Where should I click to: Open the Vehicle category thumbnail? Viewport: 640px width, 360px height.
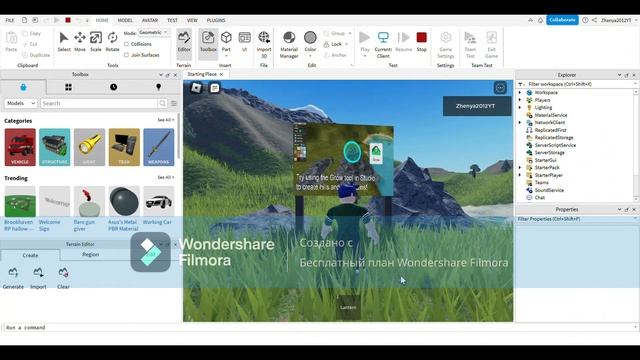pyautogui.click(x=20, y=147)
